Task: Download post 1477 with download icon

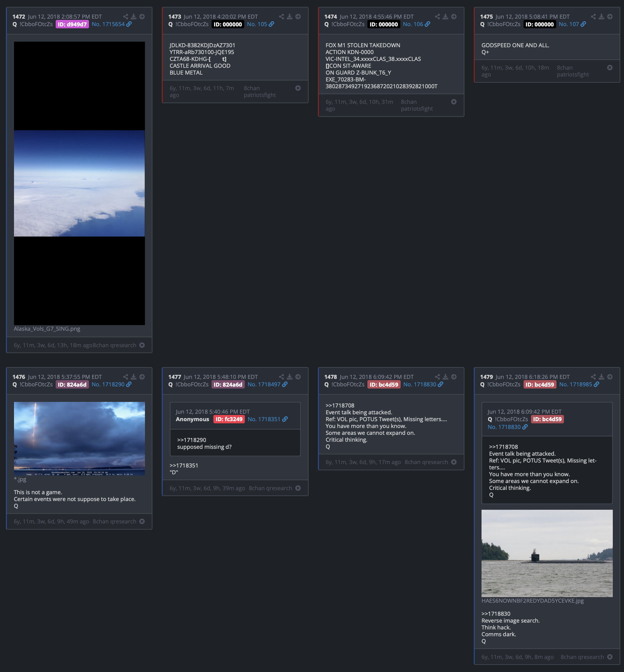Action: pos(290,377)
